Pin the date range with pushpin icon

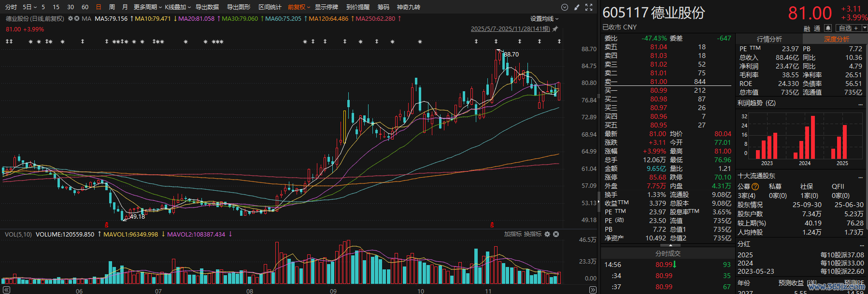pos(555,29)
